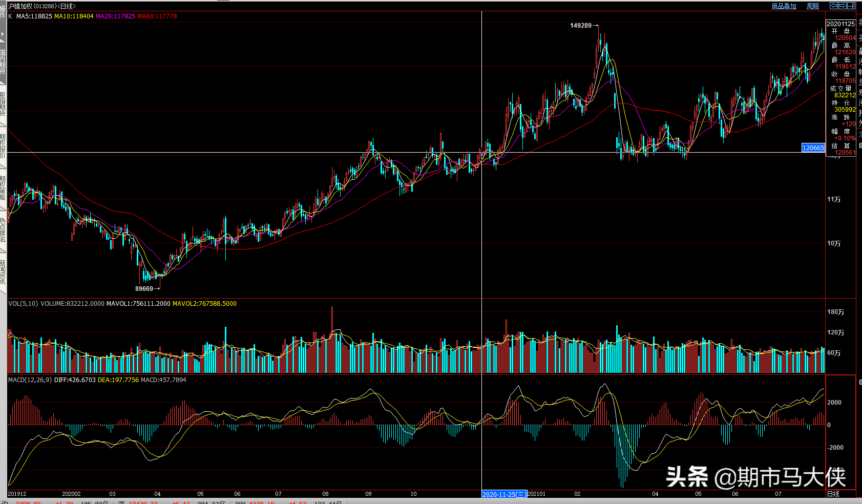Screen dimensions: 862x504
Task: Click the MA10:118404 indicator label
Action: pyautogui.click(x=74, y=16)
